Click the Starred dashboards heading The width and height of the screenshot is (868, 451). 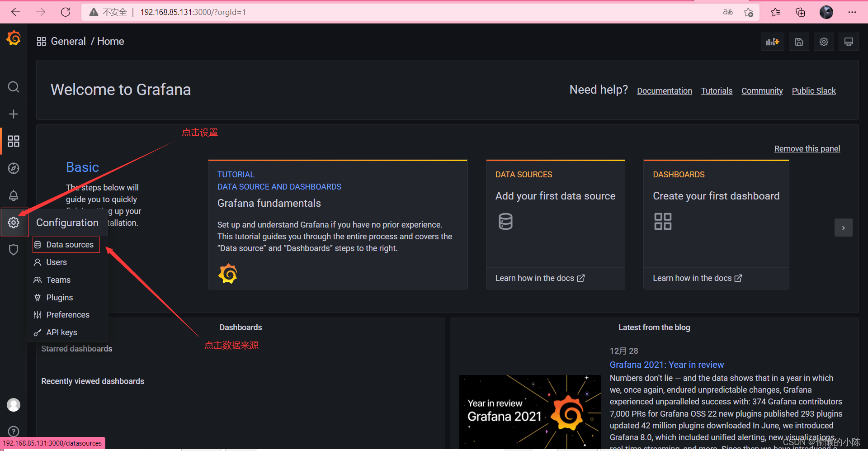[77, 349]
